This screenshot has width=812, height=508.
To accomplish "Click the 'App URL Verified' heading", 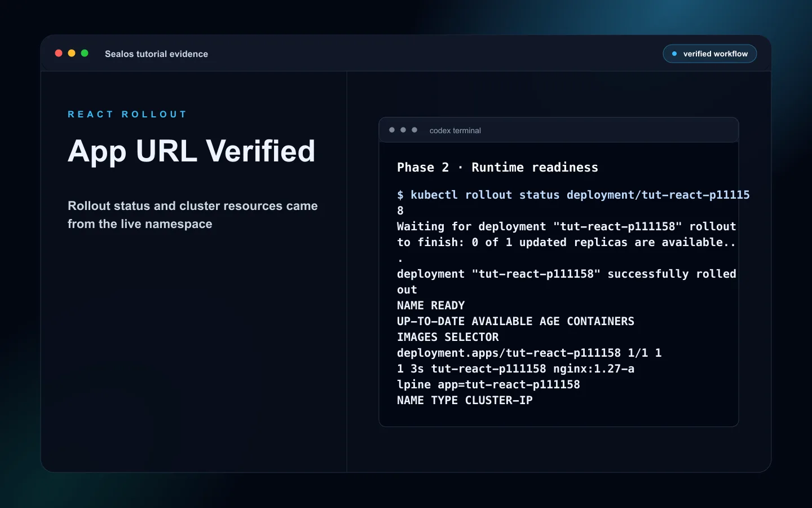I will click(x=191, y=151).
